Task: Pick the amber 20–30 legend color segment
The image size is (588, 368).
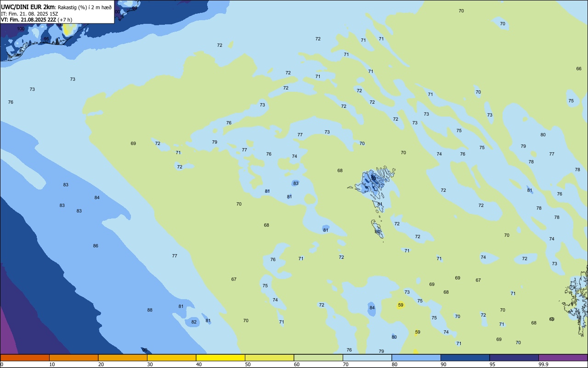Action: click(123, 357)
